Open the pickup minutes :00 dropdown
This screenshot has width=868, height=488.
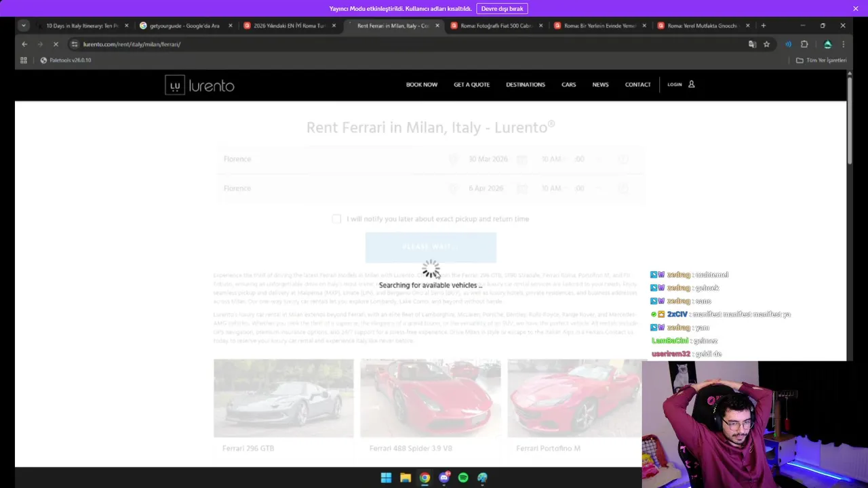click(588, 159)
